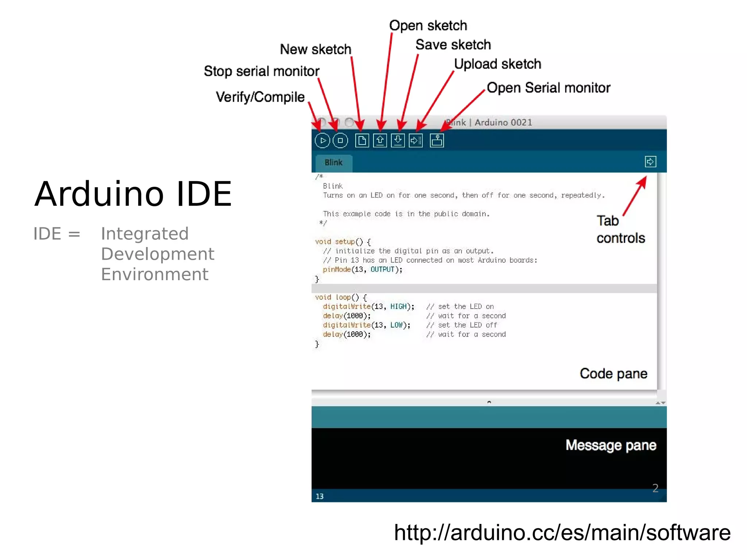Image resolution: width=747 pixels, height=560 pixels.
Task: Click the digitalWrite(13, HIGH) code line
Action: click(x=368, y=307)
